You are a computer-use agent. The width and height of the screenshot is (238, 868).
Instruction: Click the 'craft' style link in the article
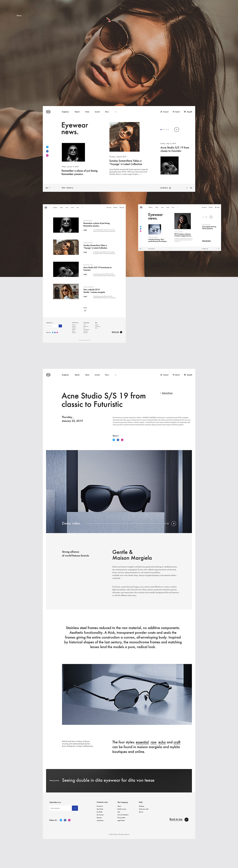click(x=177, y=742)
